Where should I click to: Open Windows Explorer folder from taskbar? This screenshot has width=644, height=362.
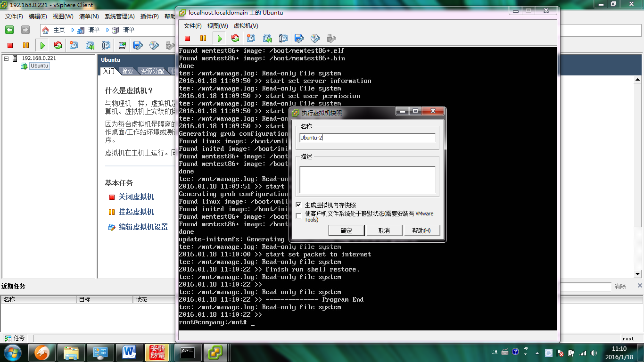[x=71, y=352]
